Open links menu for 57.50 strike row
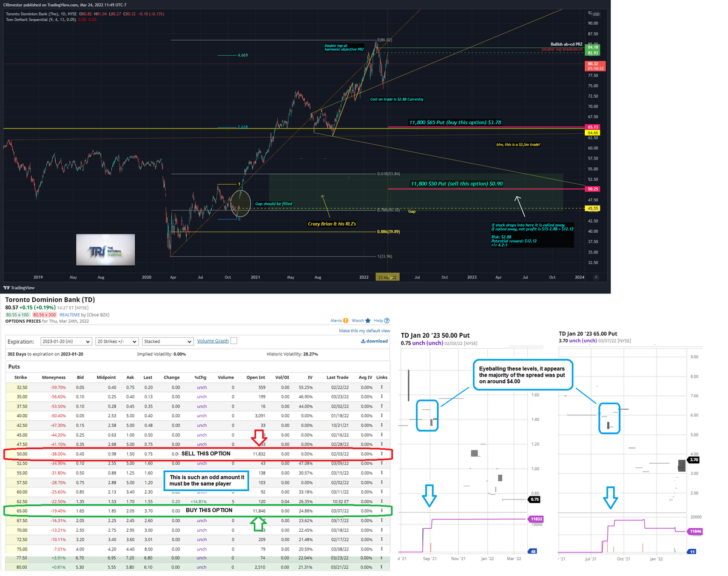 coord(382,482)
